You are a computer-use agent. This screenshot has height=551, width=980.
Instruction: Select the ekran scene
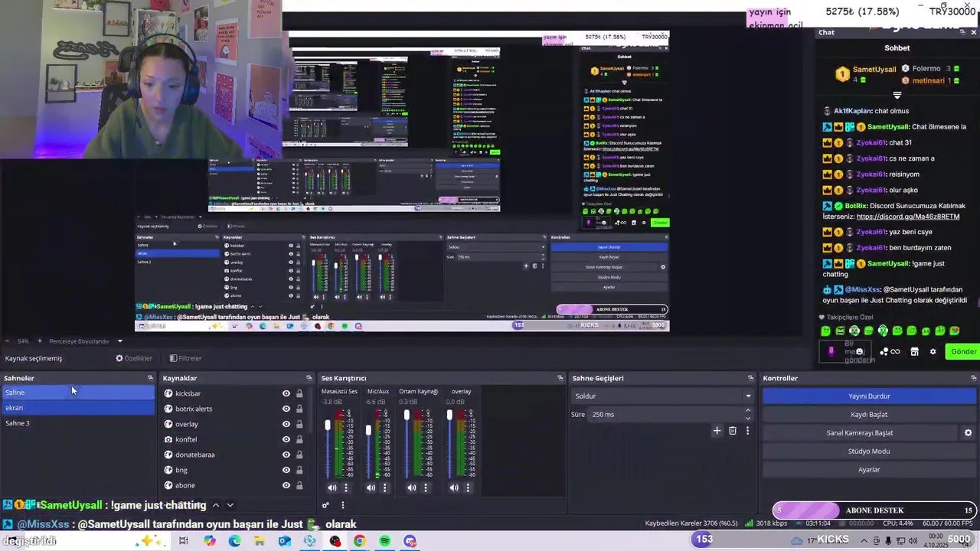click(77, 408)
